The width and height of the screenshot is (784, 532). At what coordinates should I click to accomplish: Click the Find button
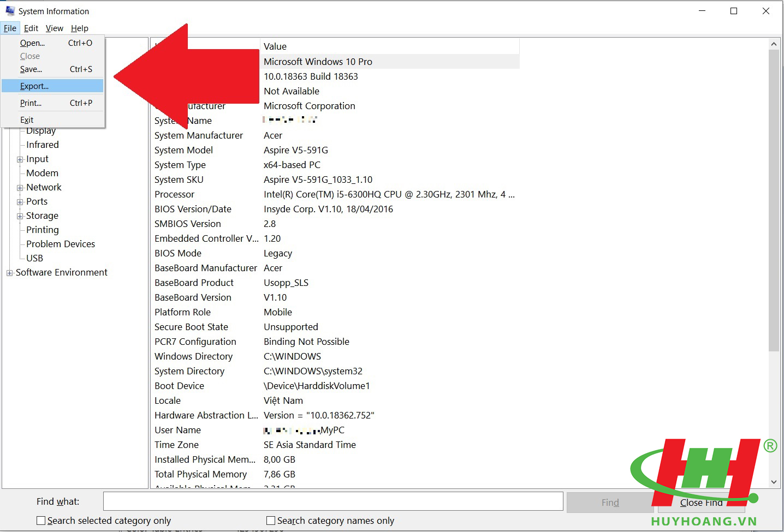pyautogui.click(x=610, y=503)
